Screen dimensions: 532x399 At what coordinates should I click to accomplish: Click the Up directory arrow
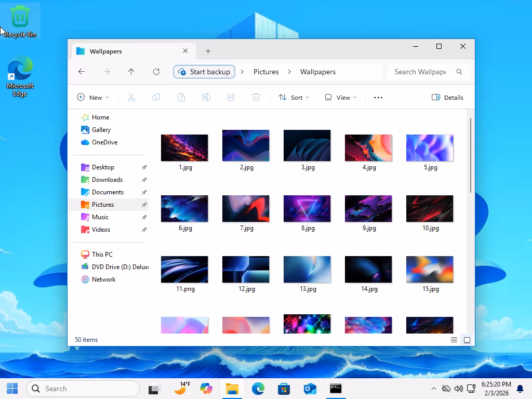131,72
